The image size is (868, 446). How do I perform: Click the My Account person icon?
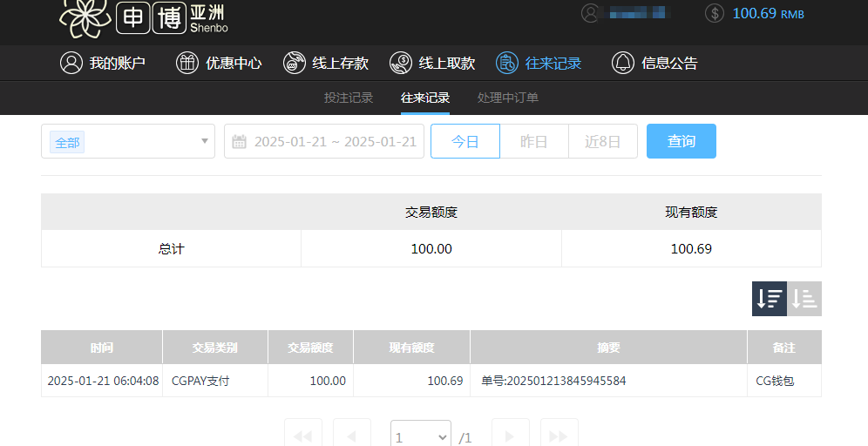pyautogui.click(x=71, y=63)
